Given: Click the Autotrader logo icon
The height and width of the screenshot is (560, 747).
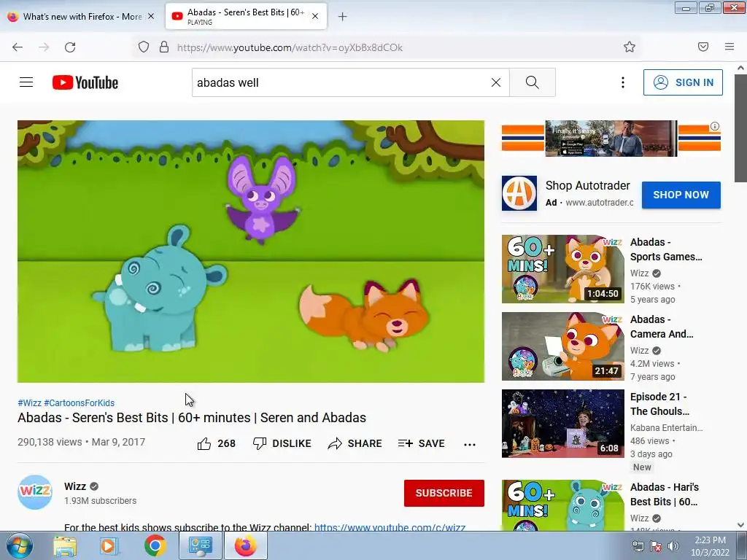Looking at the screenshot, I should pyautogui.click(x=519, y=193).
